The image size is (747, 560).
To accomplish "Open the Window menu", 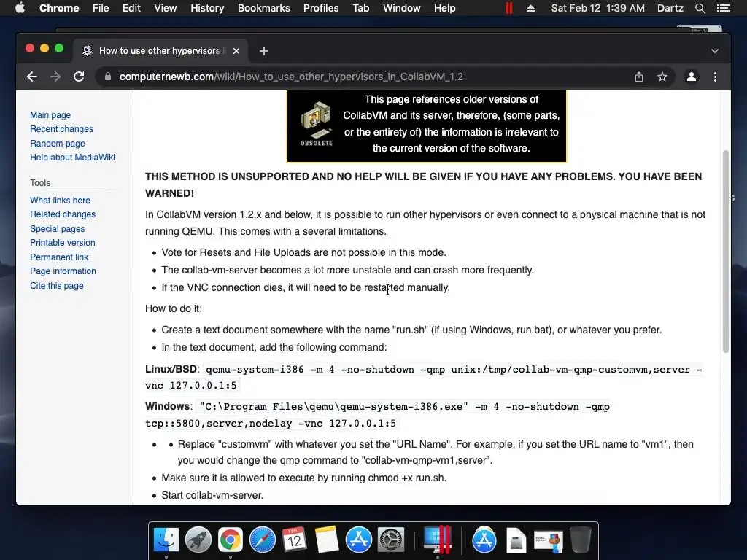I will (402, 8).
